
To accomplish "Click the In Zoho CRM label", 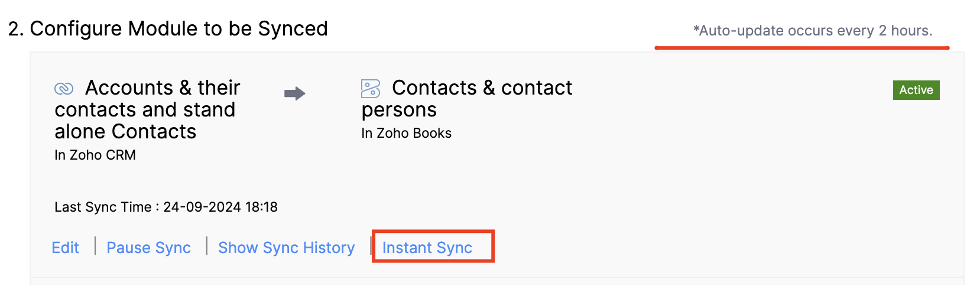I will coord(95,155).
